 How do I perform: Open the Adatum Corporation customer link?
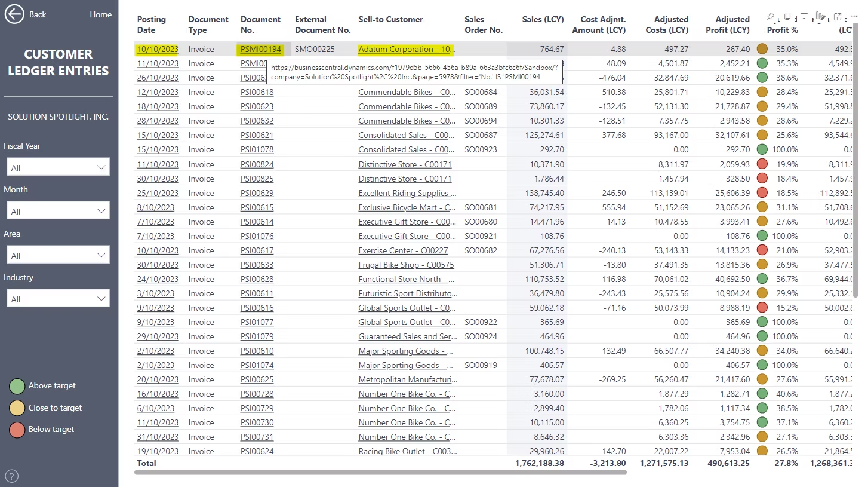[406, 49]
